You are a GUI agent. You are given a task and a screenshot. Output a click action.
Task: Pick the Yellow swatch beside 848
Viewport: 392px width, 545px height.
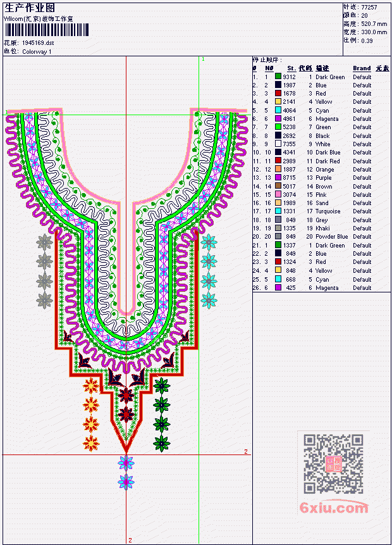pos(278,270)
